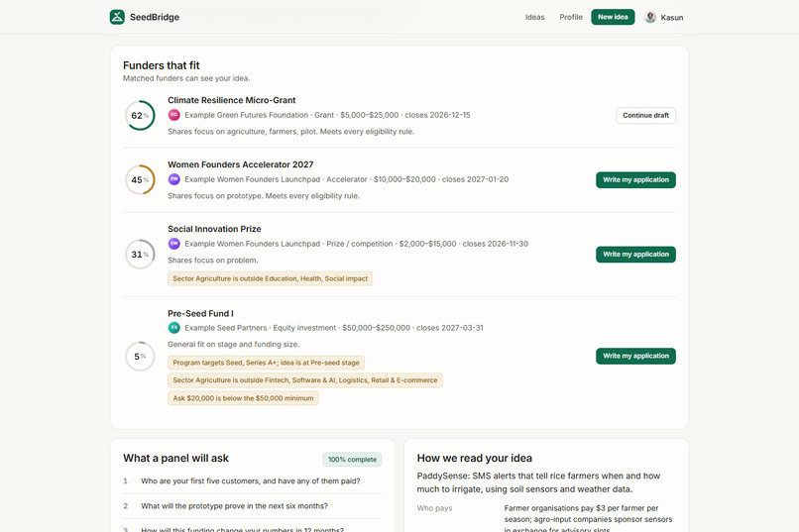Image resolution: width=799 pixels, height=532 pixels.
Task: Click the 62% match score ring
Action: pos(140,116)
